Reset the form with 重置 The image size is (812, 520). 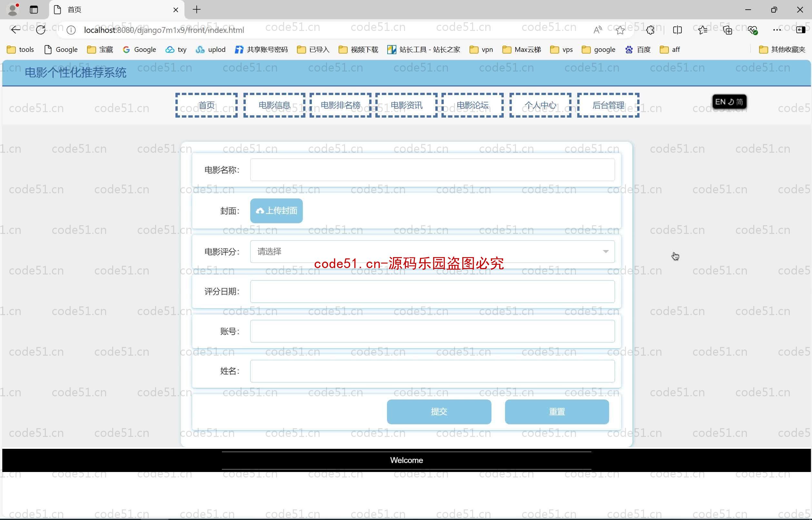pos(557,412)
